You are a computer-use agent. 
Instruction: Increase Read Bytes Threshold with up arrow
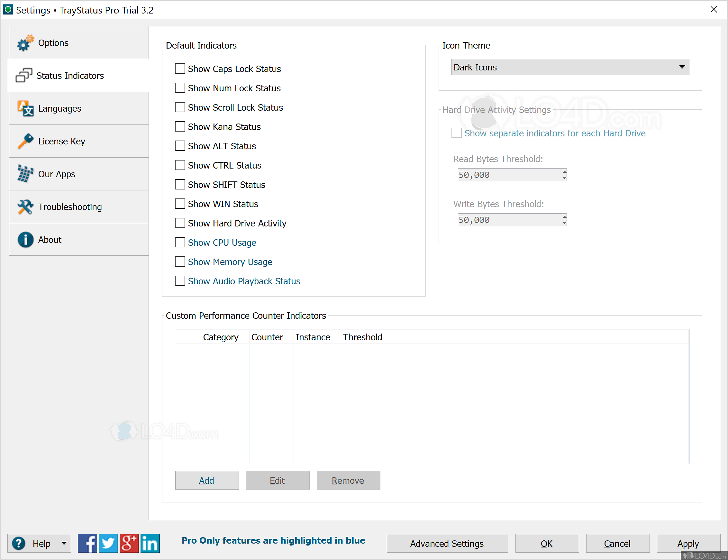click(x=564, y=172)
